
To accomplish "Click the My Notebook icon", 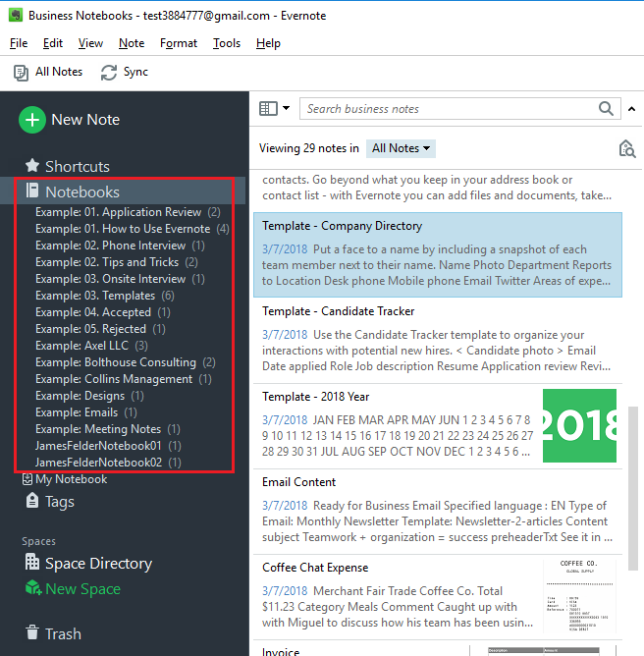I will click(x=27, y=479).
